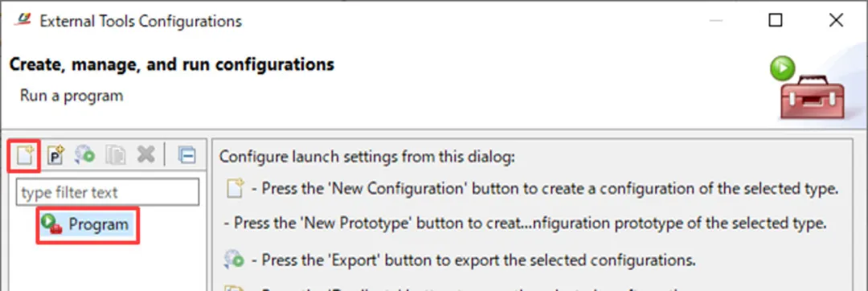Click the export icon beside the 'Export' instruction
The image size is (868, 291).
[x=234, y=260]
